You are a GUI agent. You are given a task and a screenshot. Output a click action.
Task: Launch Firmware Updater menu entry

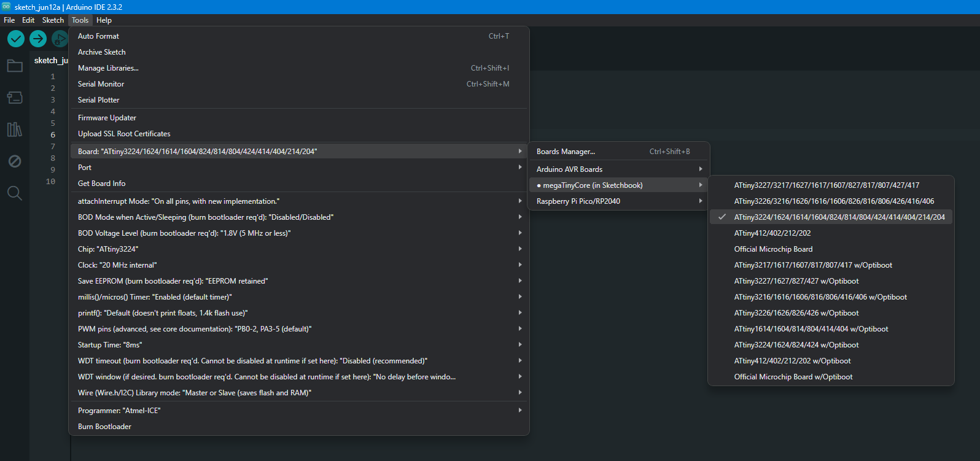coord(299,118)
